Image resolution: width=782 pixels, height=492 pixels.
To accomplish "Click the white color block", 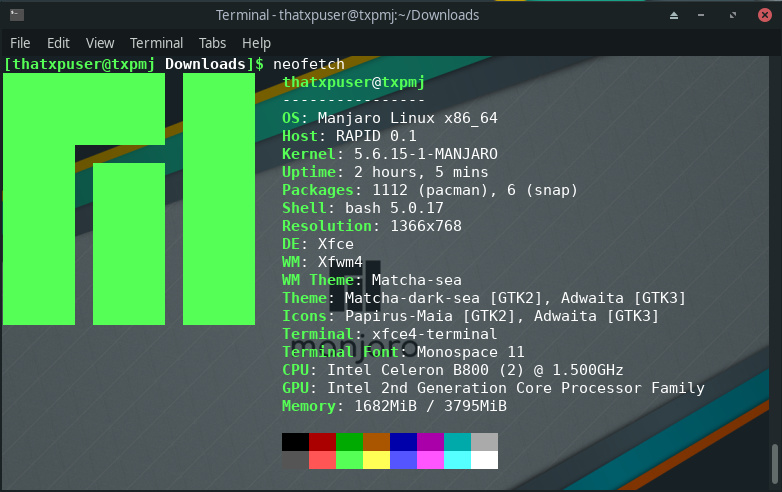I will (x=484, y=460).
